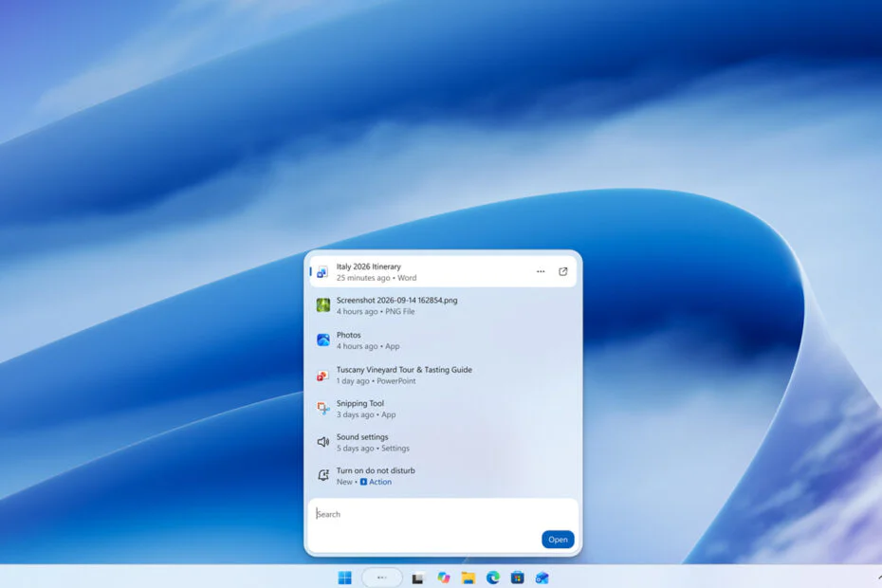Select the Photos app result
This screenshot has height=588, width=882.
click(x=443, y=340)
